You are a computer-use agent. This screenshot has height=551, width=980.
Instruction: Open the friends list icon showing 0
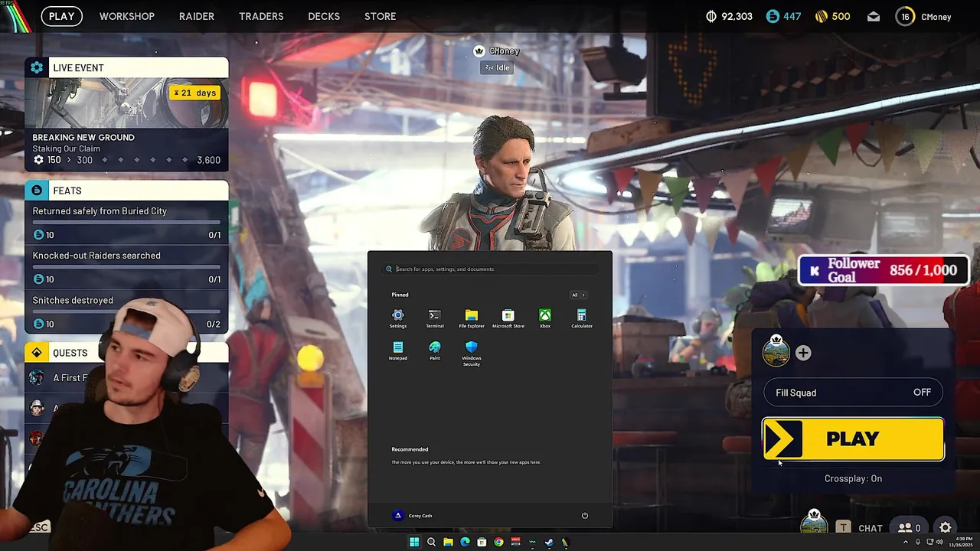point(910,527)
